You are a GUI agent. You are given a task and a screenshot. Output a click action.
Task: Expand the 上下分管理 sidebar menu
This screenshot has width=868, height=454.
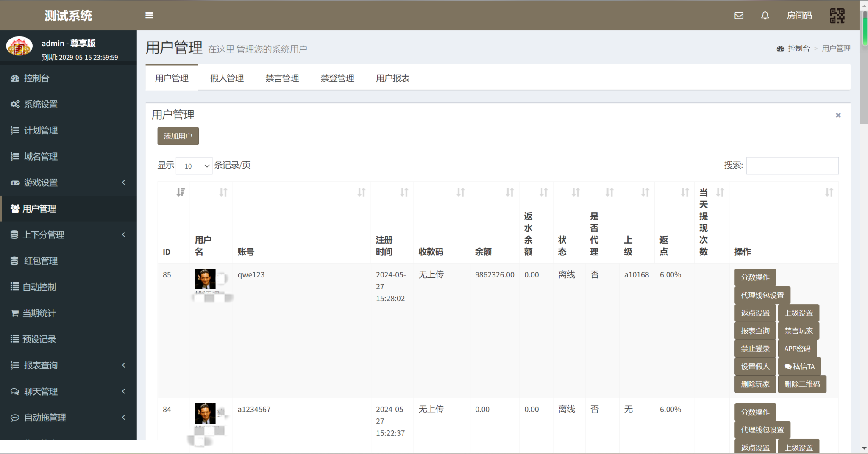pyautogui.click(x=68, y=235)
